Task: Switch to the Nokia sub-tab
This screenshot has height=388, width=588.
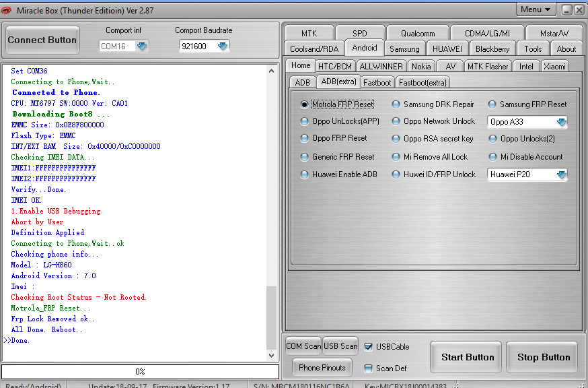Action: [x=421, y=67]
